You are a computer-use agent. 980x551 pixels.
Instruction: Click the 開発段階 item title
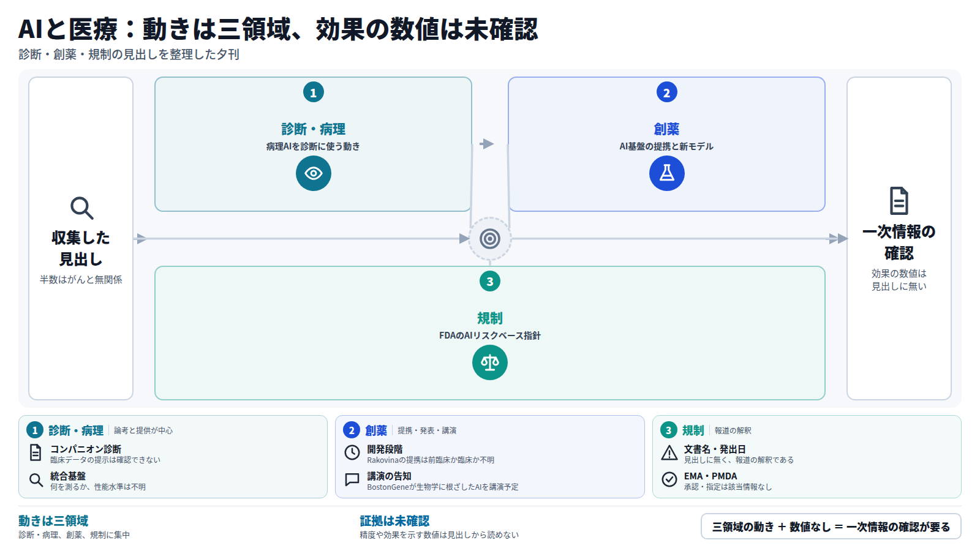[x=385, y=449]
